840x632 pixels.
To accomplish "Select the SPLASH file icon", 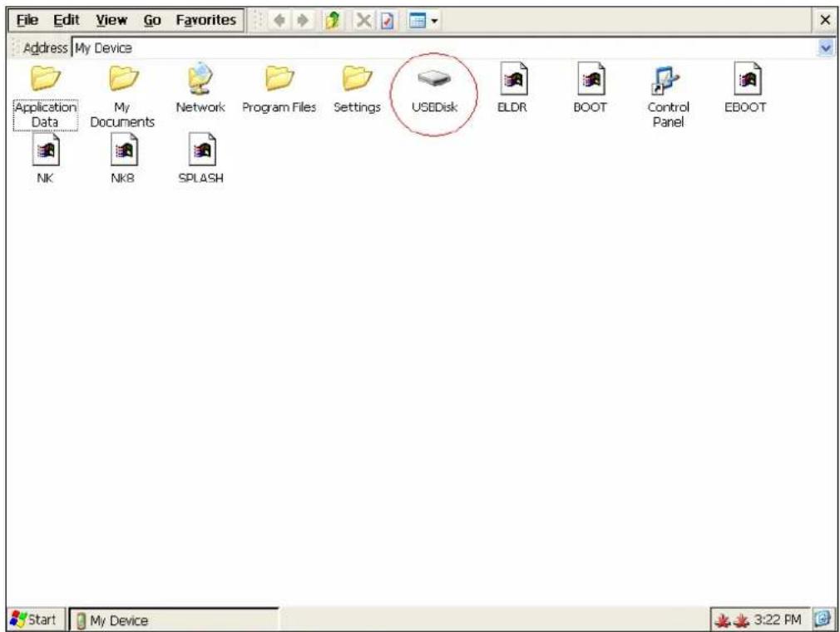I will [x=201, y=159].
